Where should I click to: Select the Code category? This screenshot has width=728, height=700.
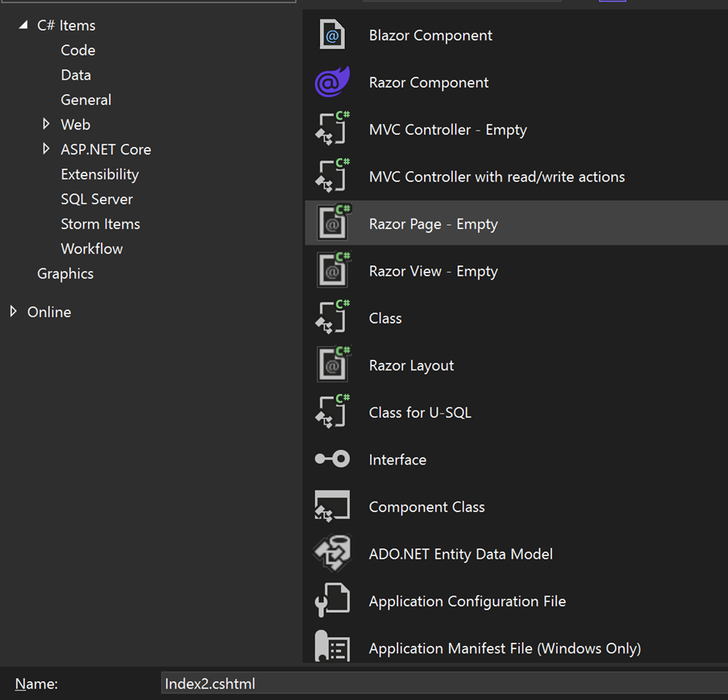[x=78, y=50]
